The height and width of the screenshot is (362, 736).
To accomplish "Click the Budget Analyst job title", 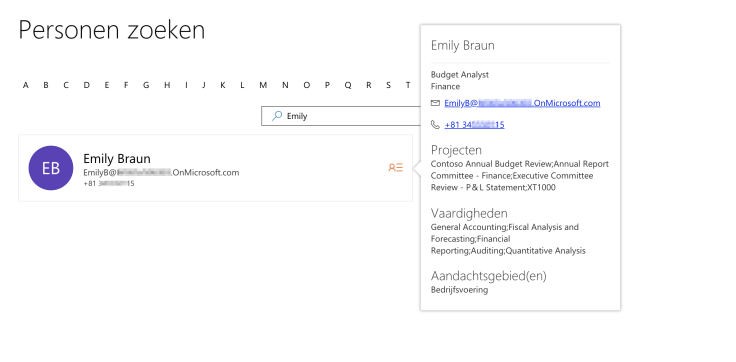I will tap(460, 75).
